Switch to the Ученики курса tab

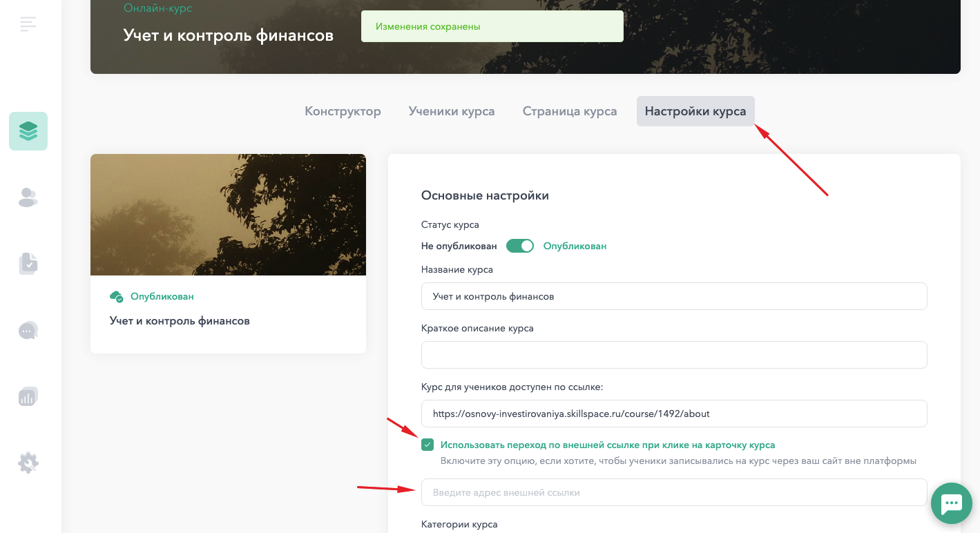point(452,111)
